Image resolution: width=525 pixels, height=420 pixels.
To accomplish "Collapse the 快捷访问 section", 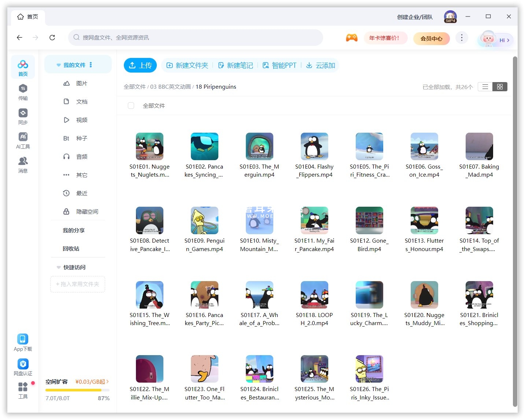I will pos(59,267).
